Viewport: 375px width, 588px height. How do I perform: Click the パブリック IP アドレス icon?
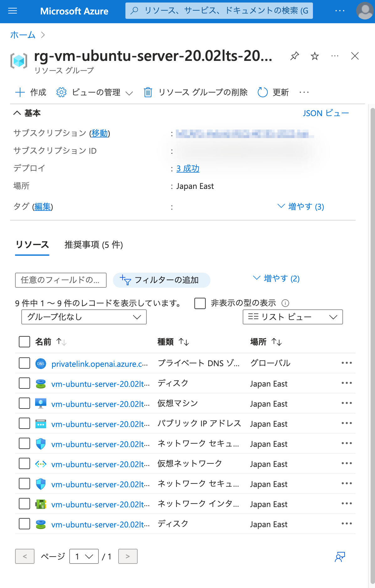coord(41,424)
